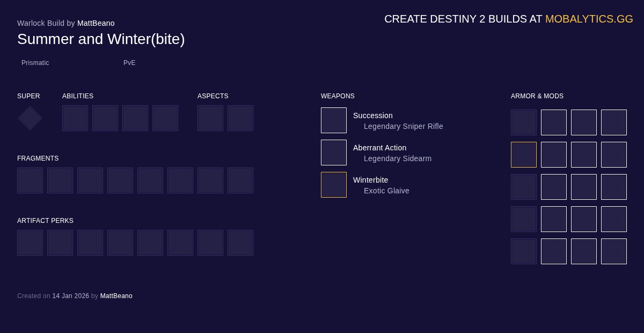Click the first Artifact Perks slot
This screenshot has width=644, height=333.
[x=30, y=243]
